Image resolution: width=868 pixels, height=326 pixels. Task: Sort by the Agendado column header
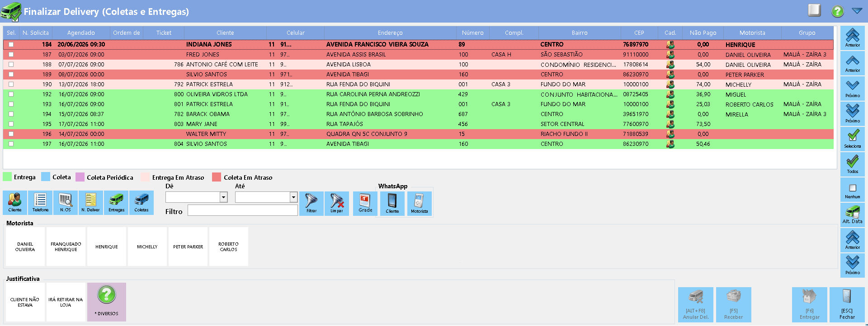point(81,33)
